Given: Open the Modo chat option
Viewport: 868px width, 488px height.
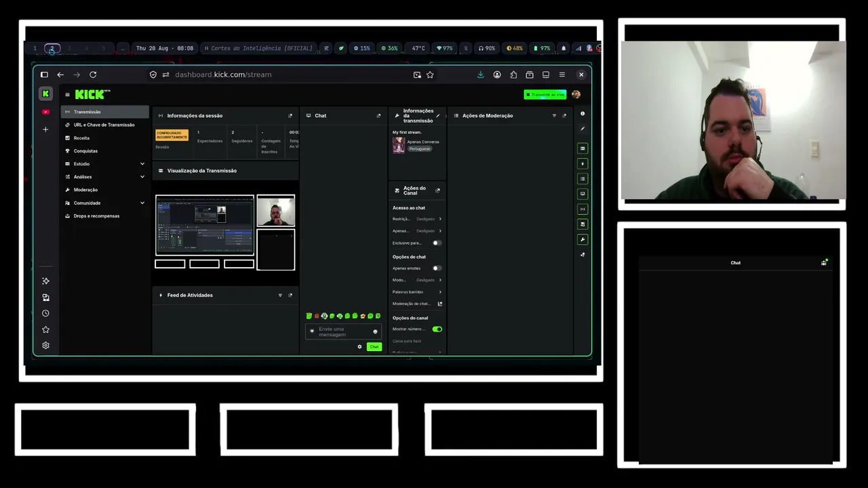Looking at the screenshot, I should click(417, 280).
